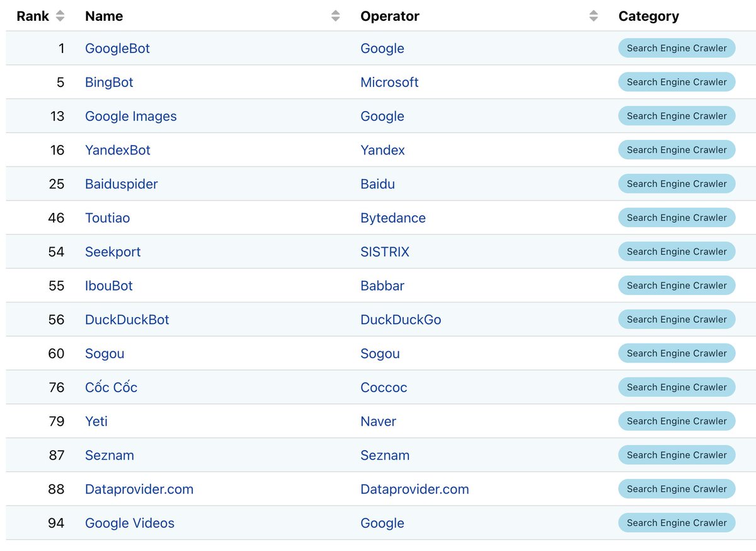
Task: Open the Yandex operator link
Action: tap(382, 150)
